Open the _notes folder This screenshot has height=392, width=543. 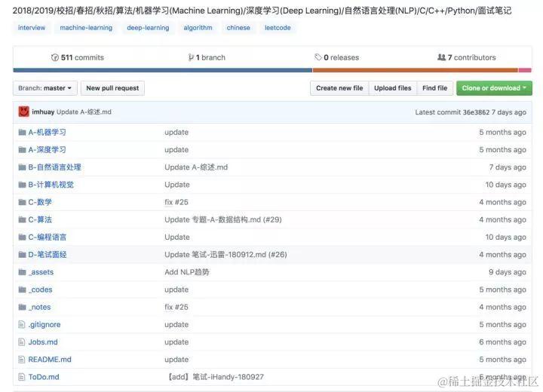39,307
